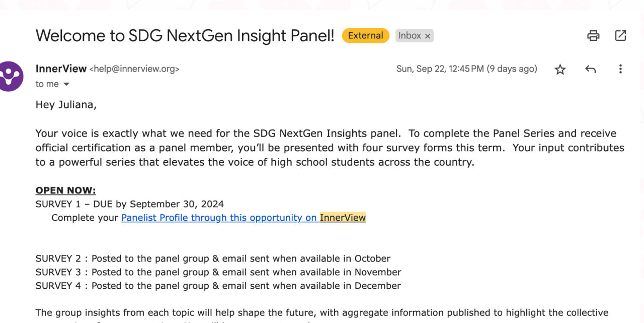644x323 pixels.
Task: Star this email message
Action: tap(560, 70)
